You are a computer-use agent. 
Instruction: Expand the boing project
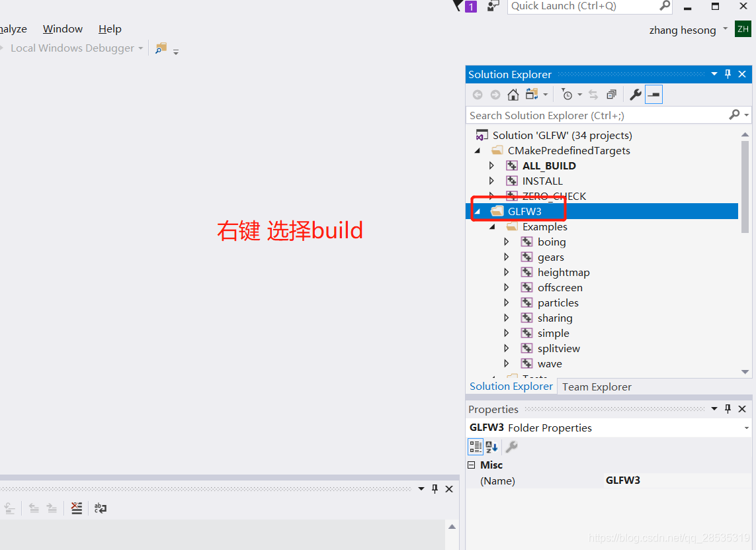point(506,242)
